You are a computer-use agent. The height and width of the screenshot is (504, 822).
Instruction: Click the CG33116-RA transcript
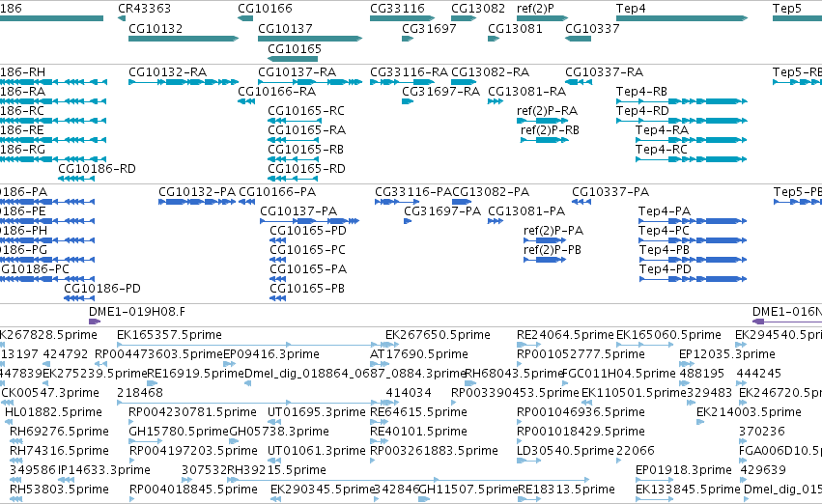coord(402,82)
